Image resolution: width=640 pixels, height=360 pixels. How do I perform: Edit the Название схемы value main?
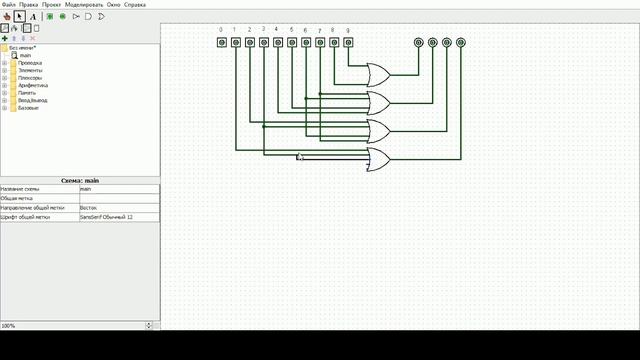coord(119,189)
